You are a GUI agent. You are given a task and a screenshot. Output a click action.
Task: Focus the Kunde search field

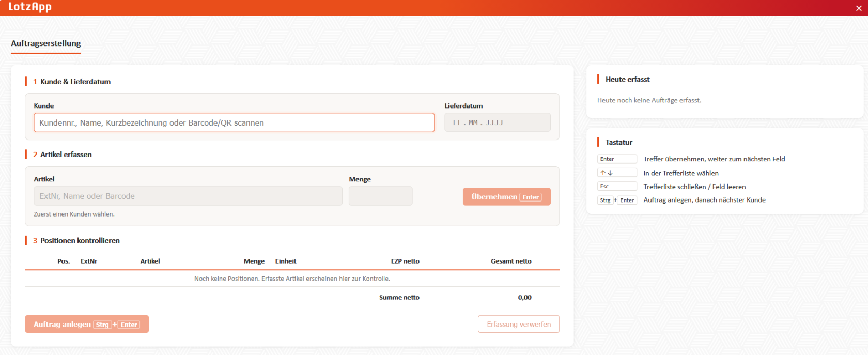tap(234, 122)
